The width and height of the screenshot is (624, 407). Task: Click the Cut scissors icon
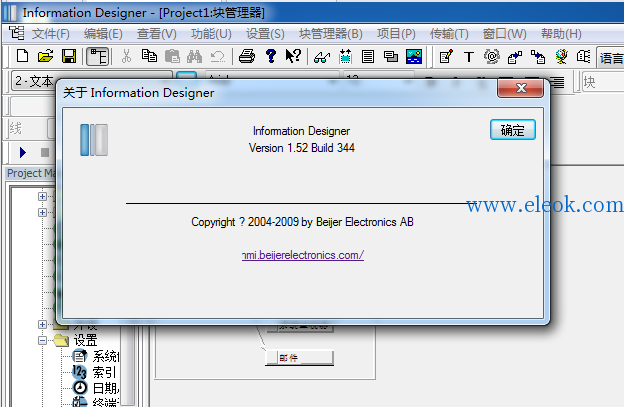[127, 56]
